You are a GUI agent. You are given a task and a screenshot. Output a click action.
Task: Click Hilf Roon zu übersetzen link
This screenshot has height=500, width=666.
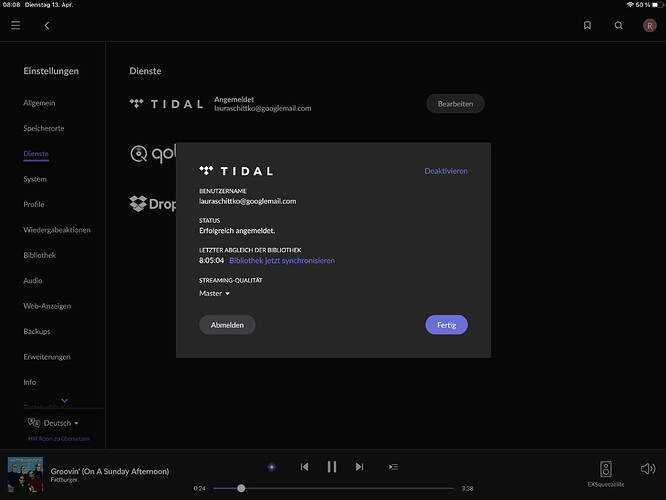click(59, 438)
